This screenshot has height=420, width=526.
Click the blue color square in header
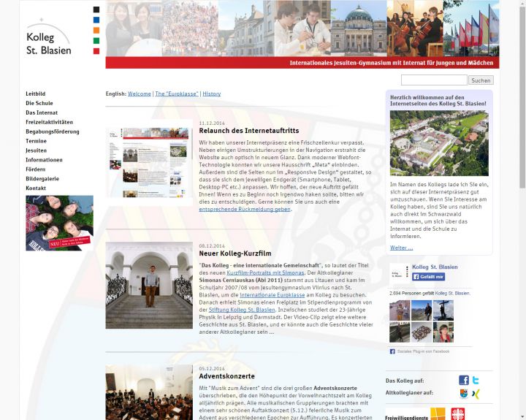coord(96,20)
